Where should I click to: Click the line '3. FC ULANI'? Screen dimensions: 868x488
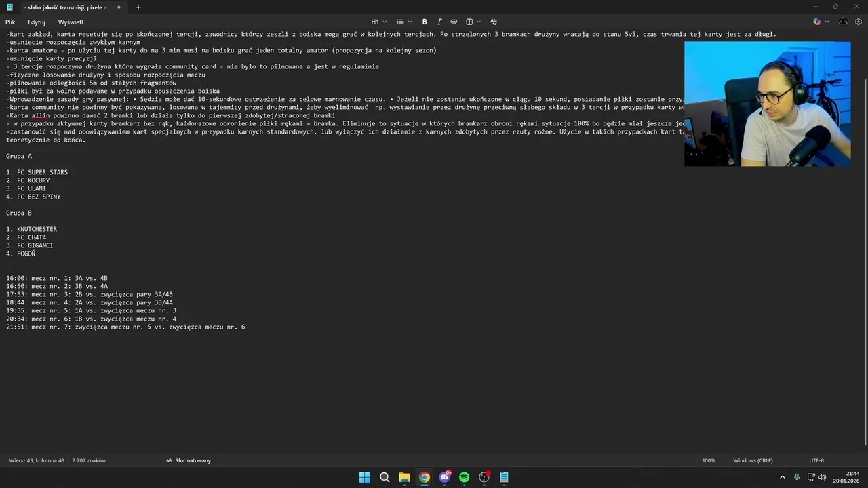tap(26, 188)
